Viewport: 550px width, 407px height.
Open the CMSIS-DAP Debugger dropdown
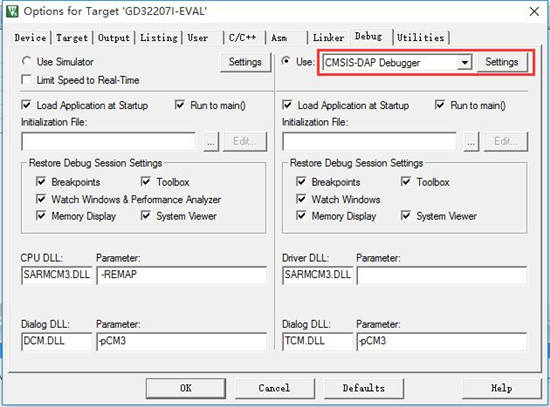coord(464,63)
